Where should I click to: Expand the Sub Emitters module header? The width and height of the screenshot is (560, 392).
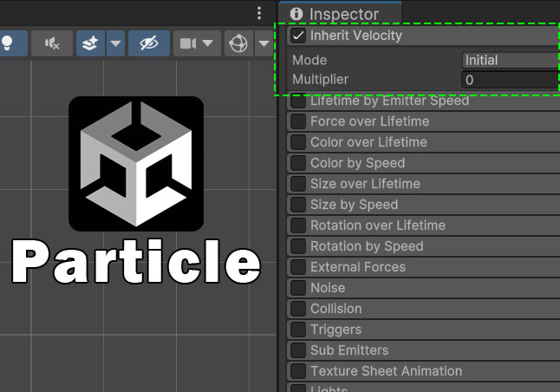pos(349,350)
